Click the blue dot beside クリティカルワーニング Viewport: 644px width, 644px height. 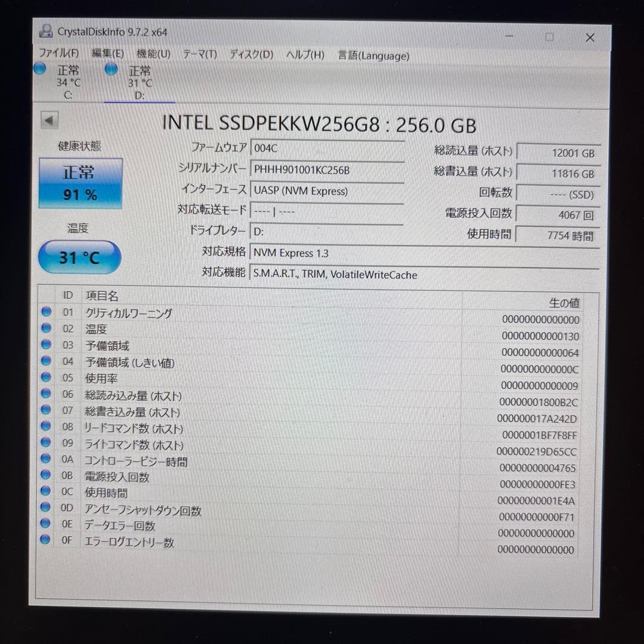(46, 312)
